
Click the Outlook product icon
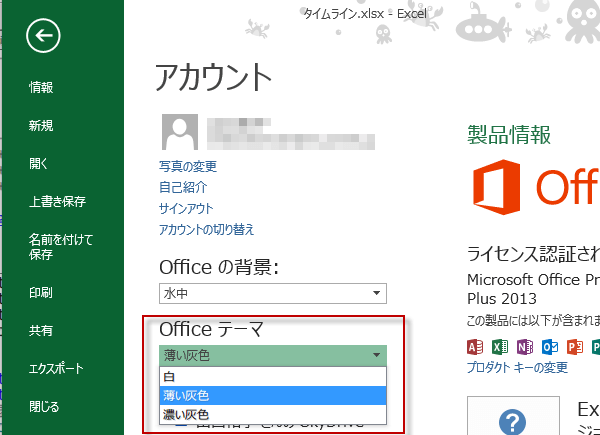(549, 347)
